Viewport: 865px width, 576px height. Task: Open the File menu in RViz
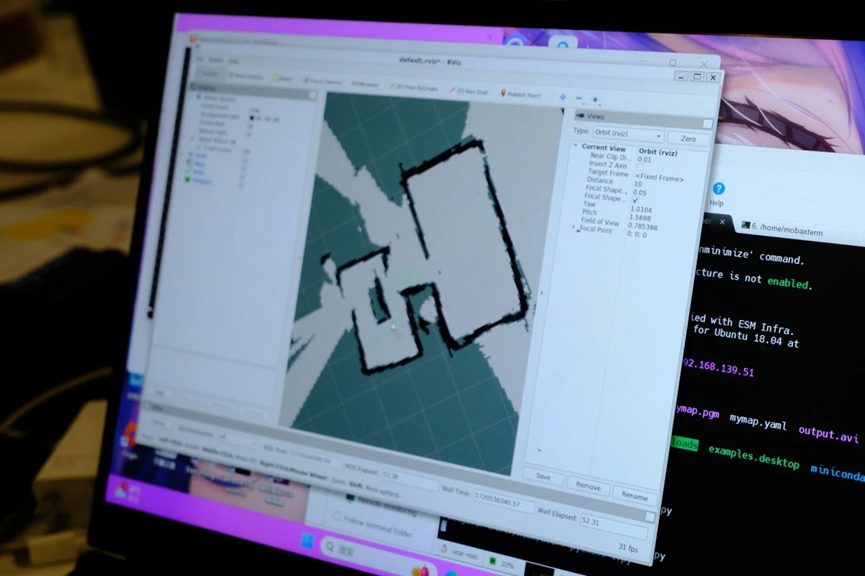coord(201,59)
